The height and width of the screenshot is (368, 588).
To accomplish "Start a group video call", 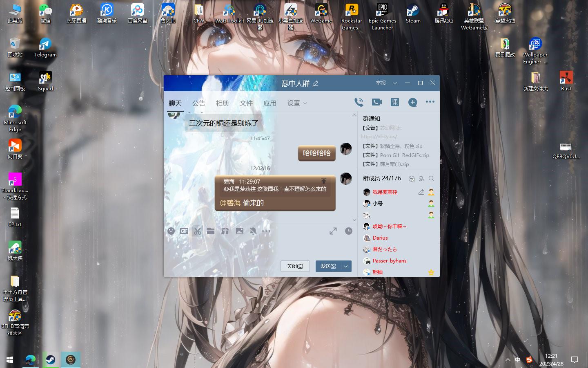I will point(377,102).
